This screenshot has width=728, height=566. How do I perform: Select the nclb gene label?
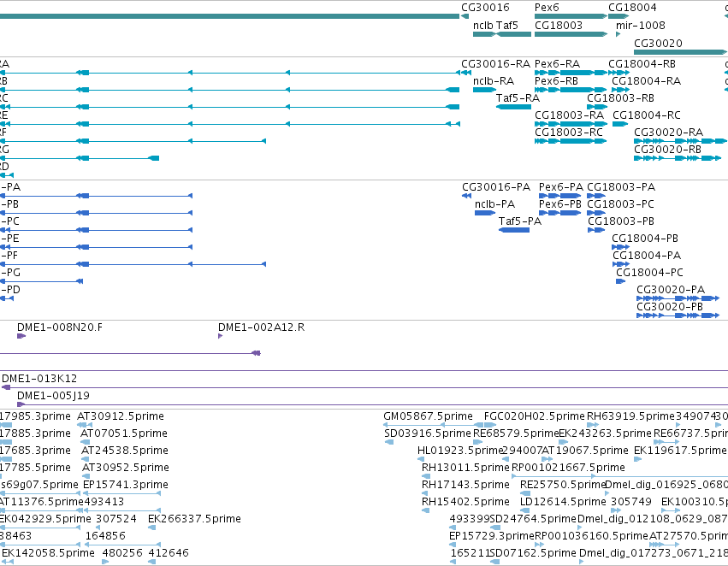pyautogui.click(x=482, y=26)
